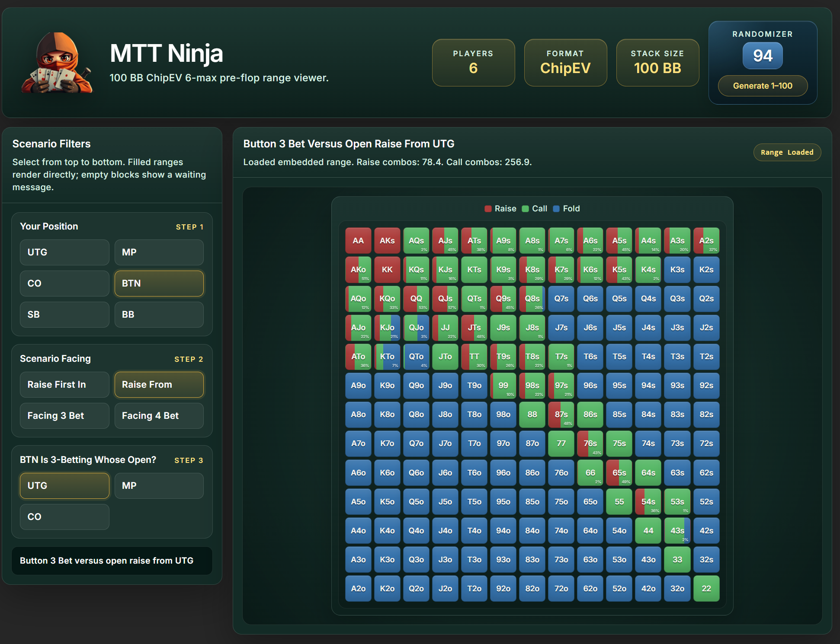The image size is (840, 644).
Task: Select the 72o hand cell
Action: coord(561,589)
